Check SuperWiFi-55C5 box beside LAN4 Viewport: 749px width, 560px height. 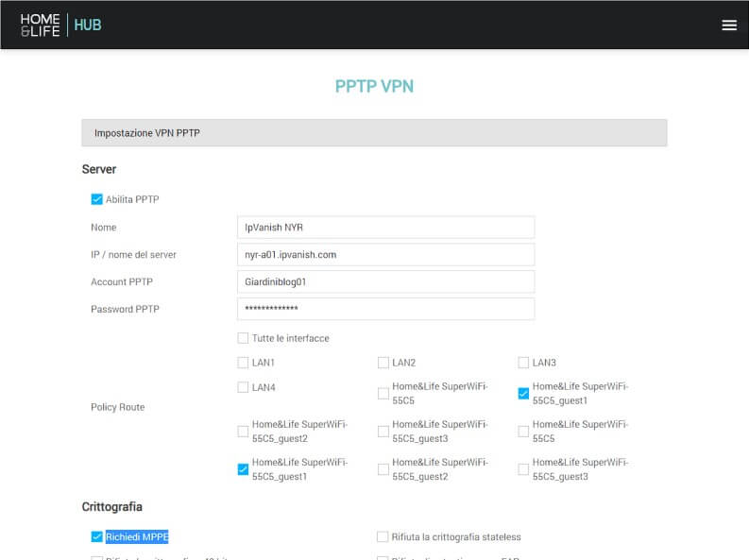point(383,394)
